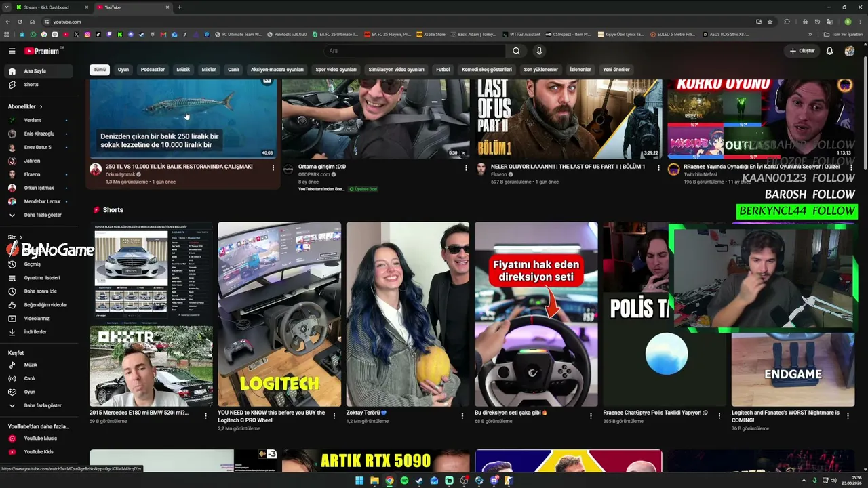Select the Müzik filter chip
Image resolution: width=868 pixels, height=488 pixels.
point(183,70)
